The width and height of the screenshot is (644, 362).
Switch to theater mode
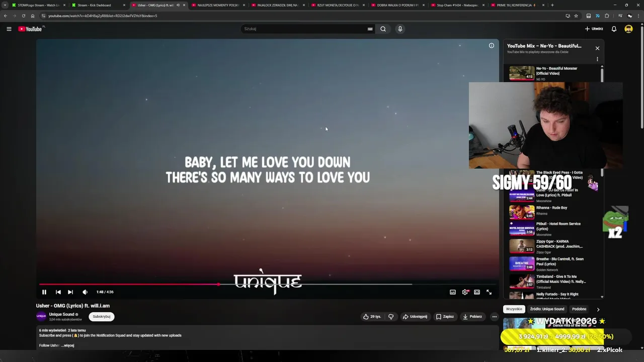coord(477,292)
